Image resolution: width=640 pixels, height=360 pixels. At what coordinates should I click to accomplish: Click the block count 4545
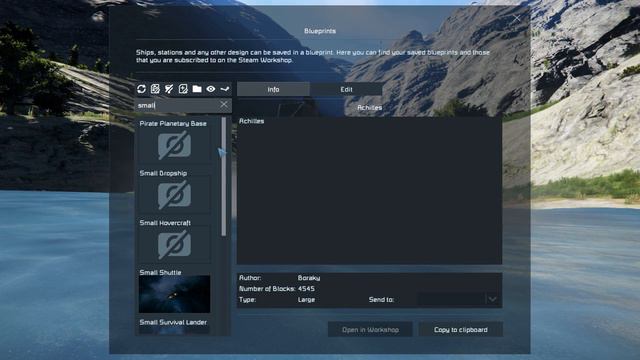(306, 289)
